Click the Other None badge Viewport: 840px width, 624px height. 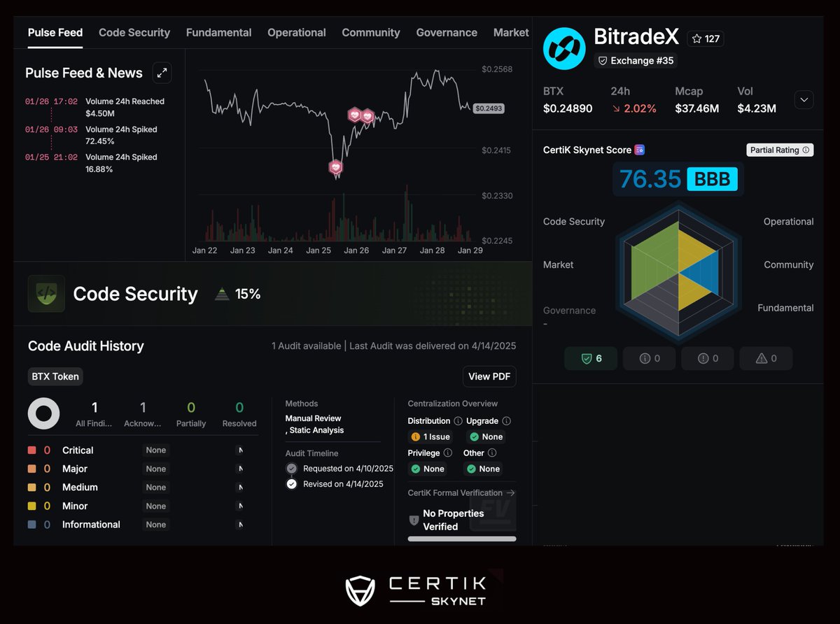(x=484, y=469)
